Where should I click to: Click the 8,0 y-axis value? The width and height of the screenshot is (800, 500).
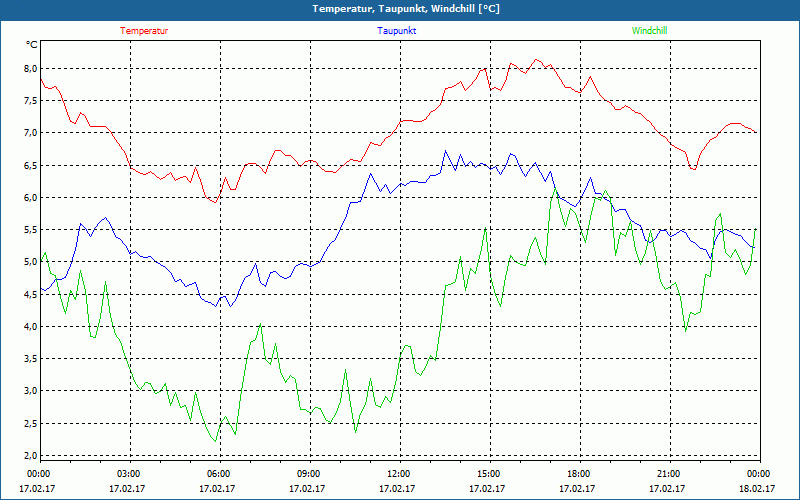coord(31,68)
